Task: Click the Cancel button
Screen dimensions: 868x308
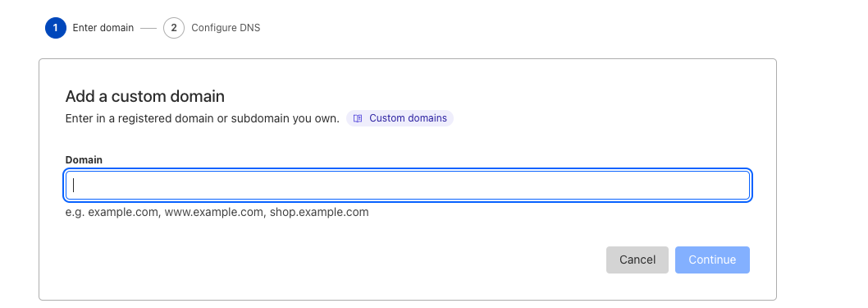Action: [637, 260]
